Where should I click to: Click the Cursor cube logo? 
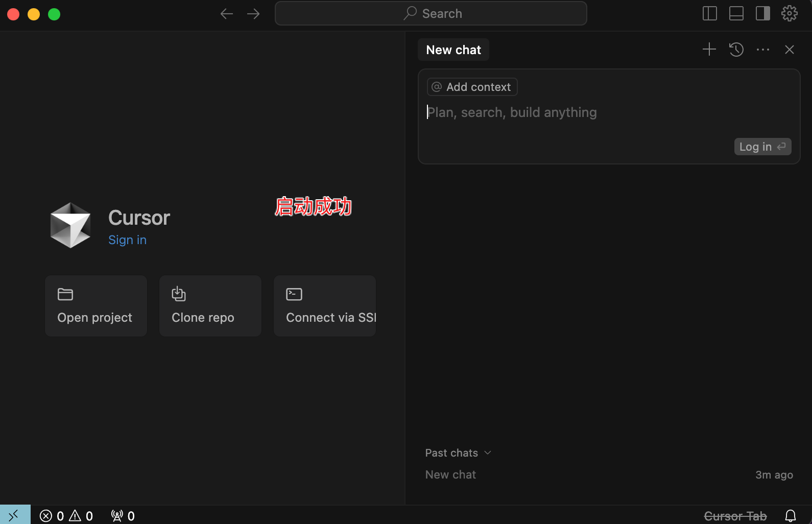(70, 225)
